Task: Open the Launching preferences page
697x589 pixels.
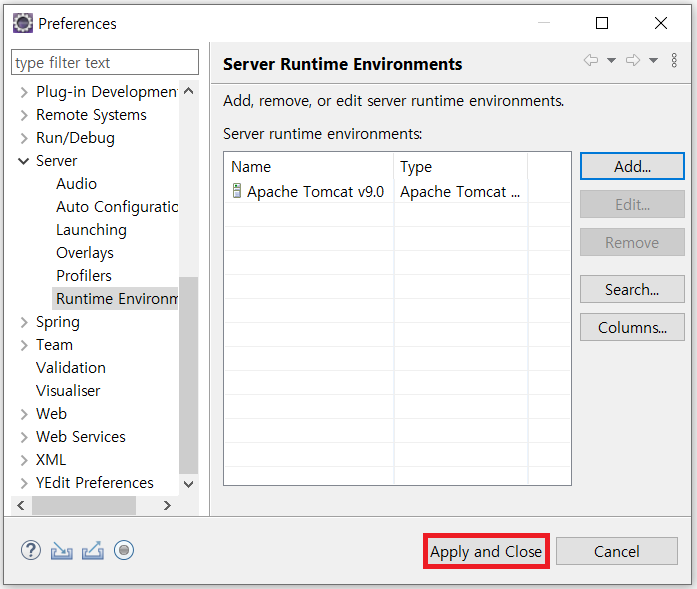Action: pos(91,230)
